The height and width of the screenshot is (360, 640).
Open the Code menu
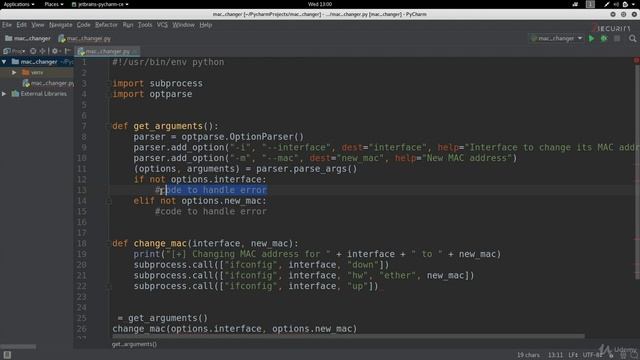tap(83, 25)
